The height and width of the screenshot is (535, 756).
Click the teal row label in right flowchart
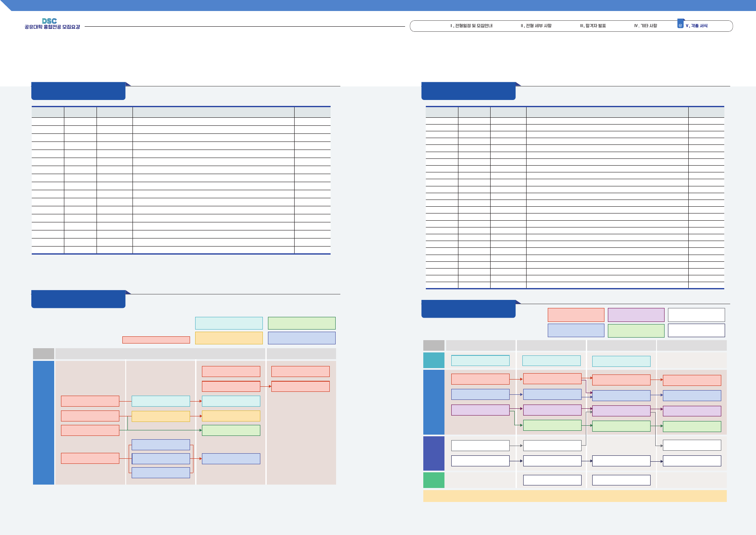tap(433, 360)
